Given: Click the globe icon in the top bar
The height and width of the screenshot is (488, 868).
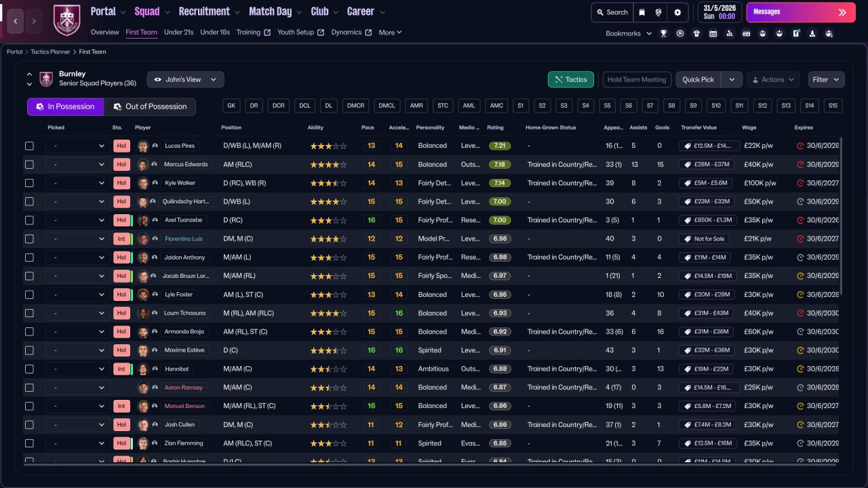Looking at the screenshot, I should tap(658, 12).
